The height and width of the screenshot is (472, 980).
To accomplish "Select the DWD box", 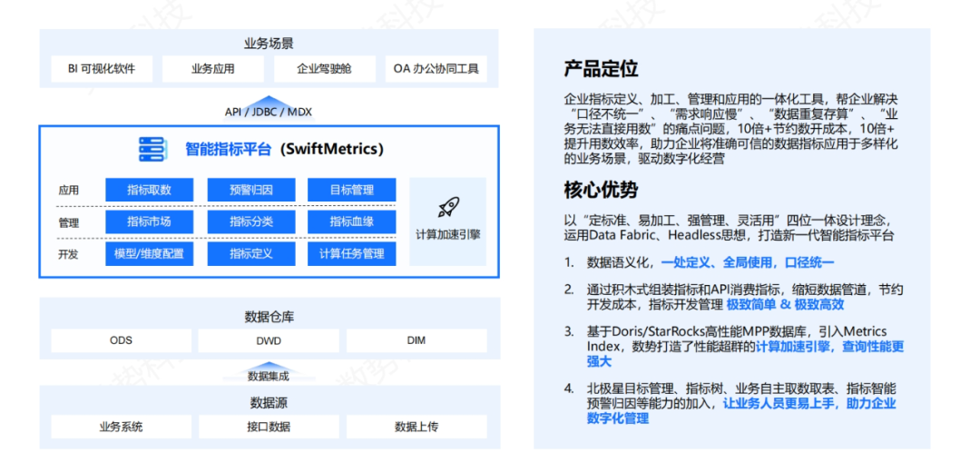I will pos(269,340).
